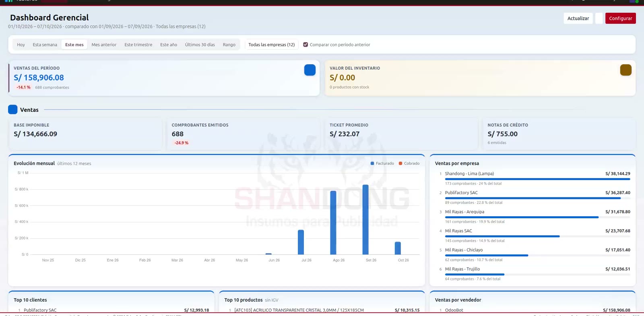Open the Rango period option
The width and height of the screenshot is (644, 316).
pyautogui.click(x=229, y=45)
